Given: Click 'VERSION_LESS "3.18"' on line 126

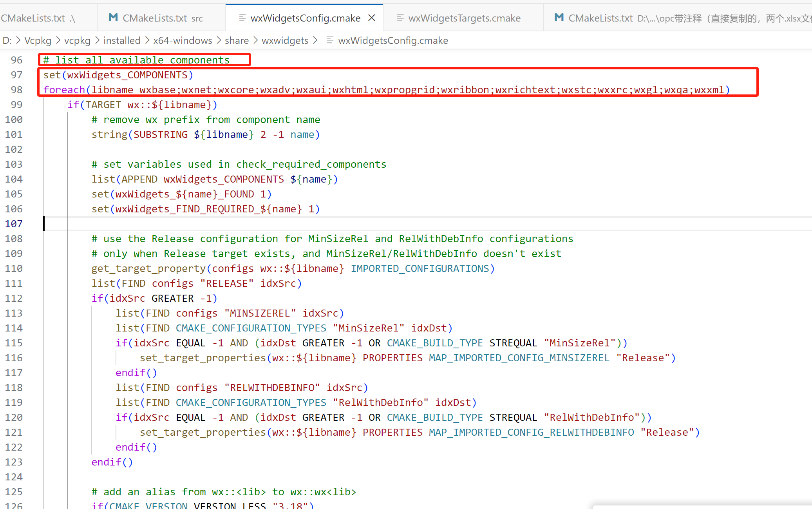Looking at the screenshot, I should tap(251, 505).
